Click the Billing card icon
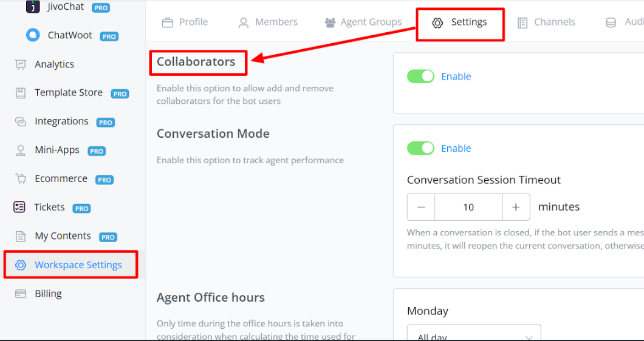The width and height of the screenshot is (644, 341). click(x=21, y=294)
